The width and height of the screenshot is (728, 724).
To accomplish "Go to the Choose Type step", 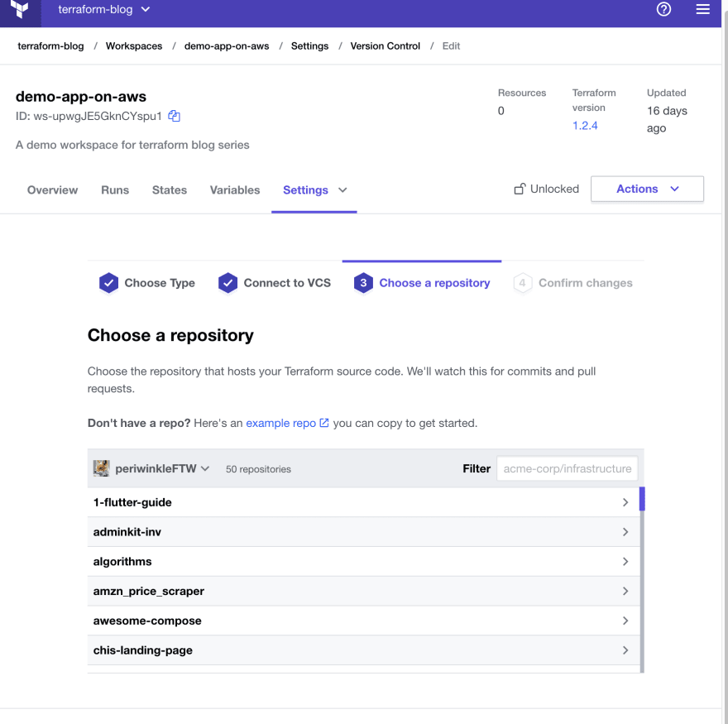I will click(x=160, y=283).
